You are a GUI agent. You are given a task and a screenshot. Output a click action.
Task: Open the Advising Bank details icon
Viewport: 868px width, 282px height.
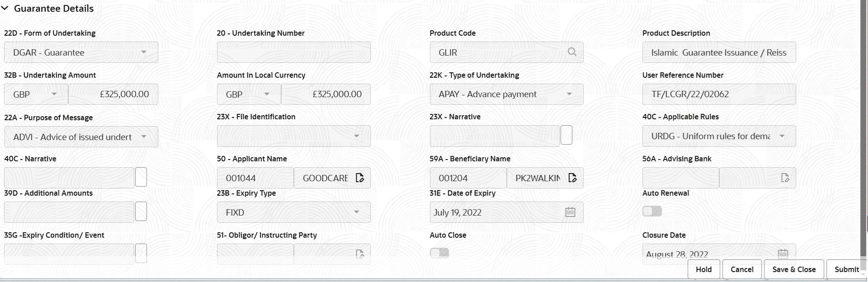pos(785,178)
